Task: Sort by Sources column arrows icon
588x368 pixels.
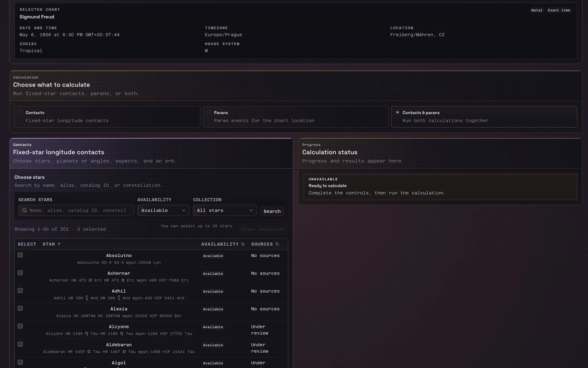Action: pyautogui.click(x=277, y=244)
